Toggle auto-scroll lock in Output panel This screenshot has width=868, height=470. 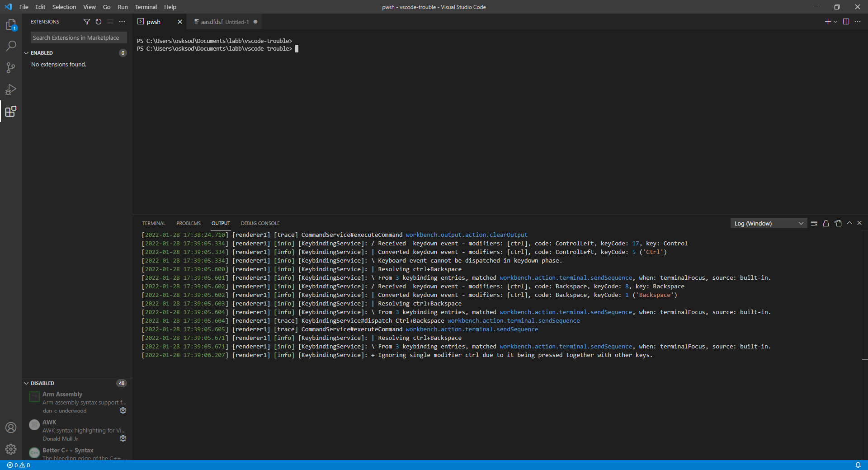coord(826,223)
